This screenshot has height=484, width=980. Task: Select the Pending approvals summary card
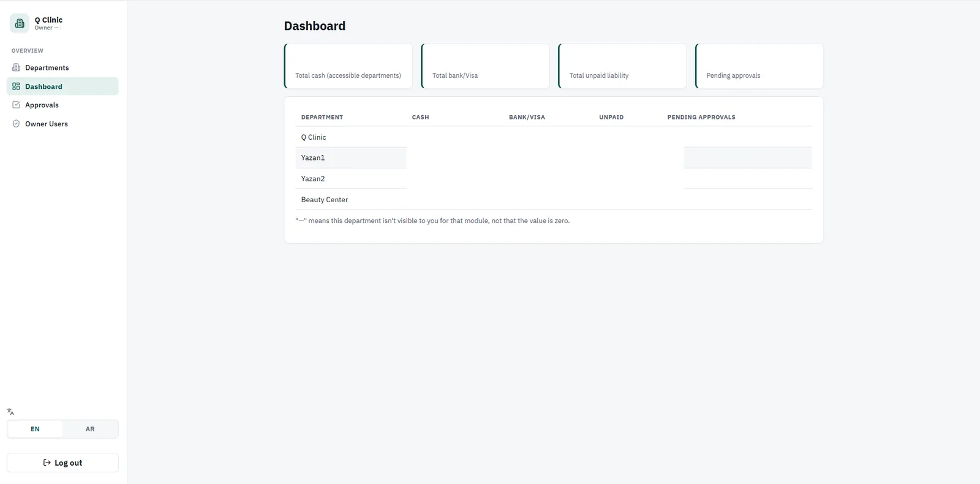tap(759, 66)
